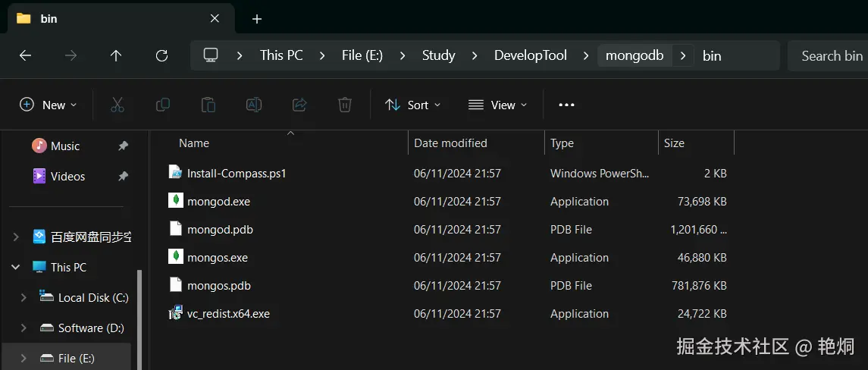Click the Rename icon in toolbar
The height and width of the screenshot is (370, 868).
tap(254, 105)
